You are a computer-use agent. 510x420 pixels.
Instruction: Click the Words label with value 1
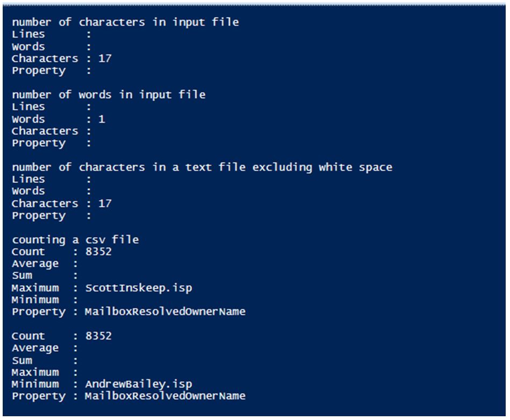pos(28,119)
